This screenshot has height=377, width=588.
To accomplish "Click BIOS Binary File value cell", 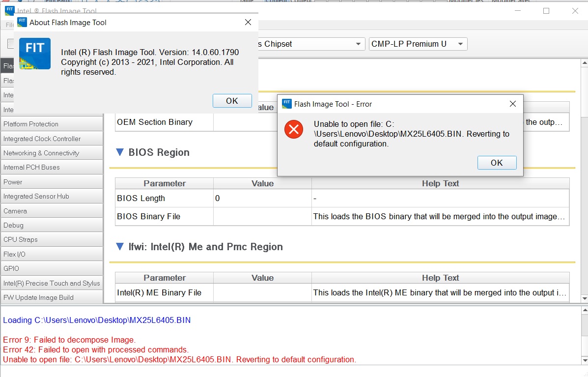I will 262,216.
